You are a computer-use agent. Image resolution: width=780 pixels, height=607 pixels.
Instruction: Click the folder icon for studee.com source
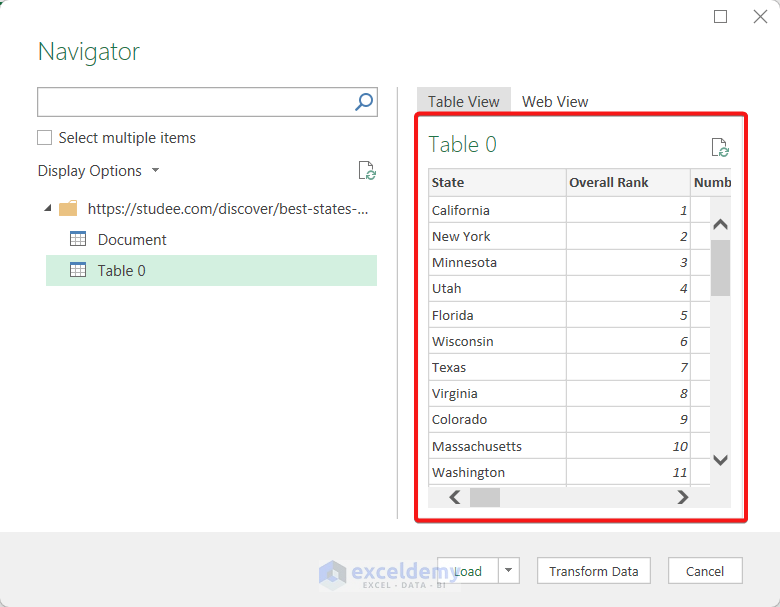point(68,209)
